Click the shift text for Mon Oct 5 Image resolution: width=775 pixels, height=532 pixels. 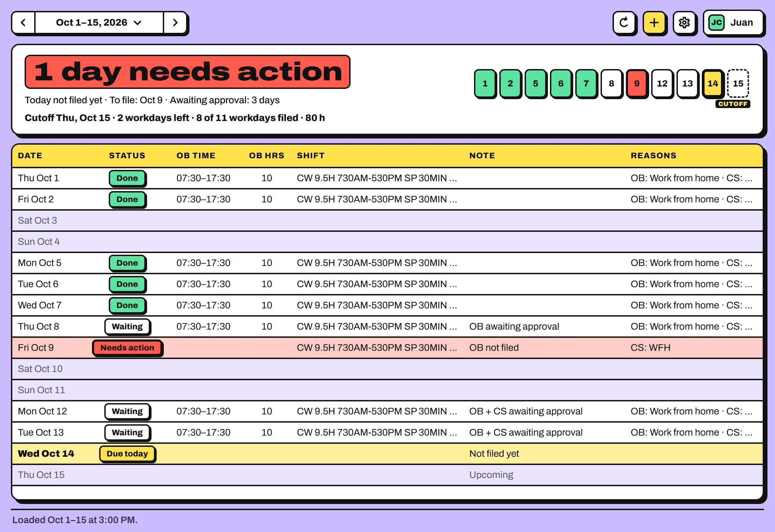click(377, 263)
